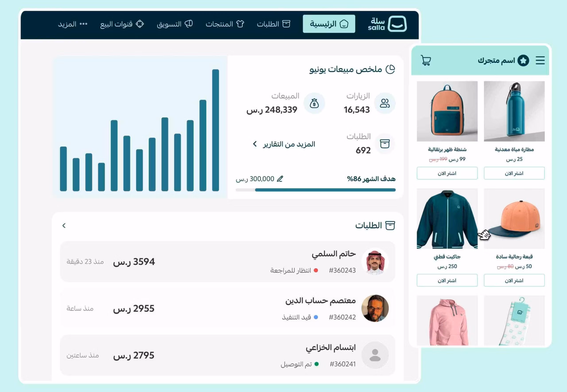This screenshot has height=392, width=567.
Task: Click the visits people icon
Action: click(x=384, y=103)
